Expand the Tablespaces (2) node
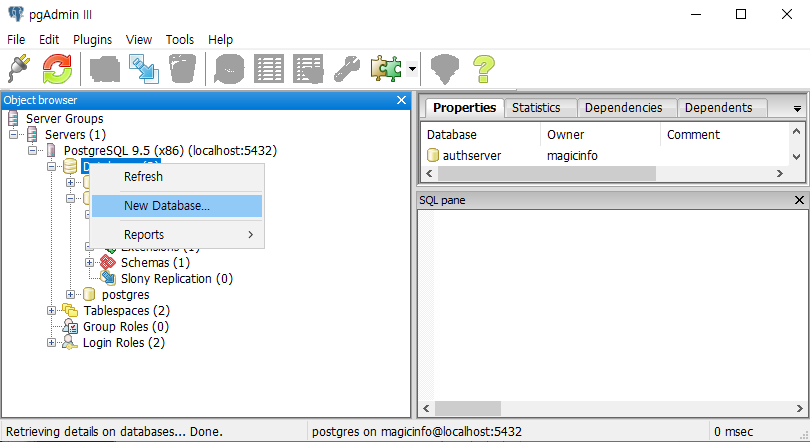 coord(51,310)
